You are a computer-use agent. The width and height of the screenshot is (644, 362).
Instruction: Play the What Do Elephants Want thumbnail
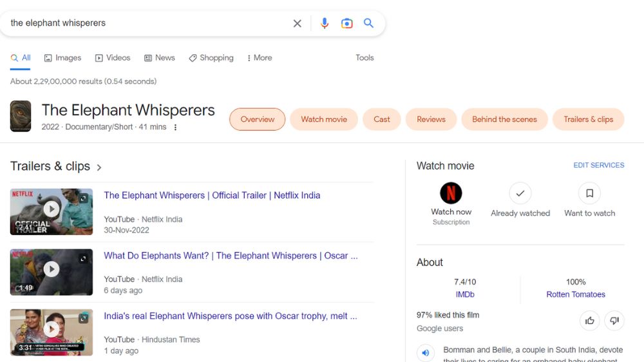point(52,269)
